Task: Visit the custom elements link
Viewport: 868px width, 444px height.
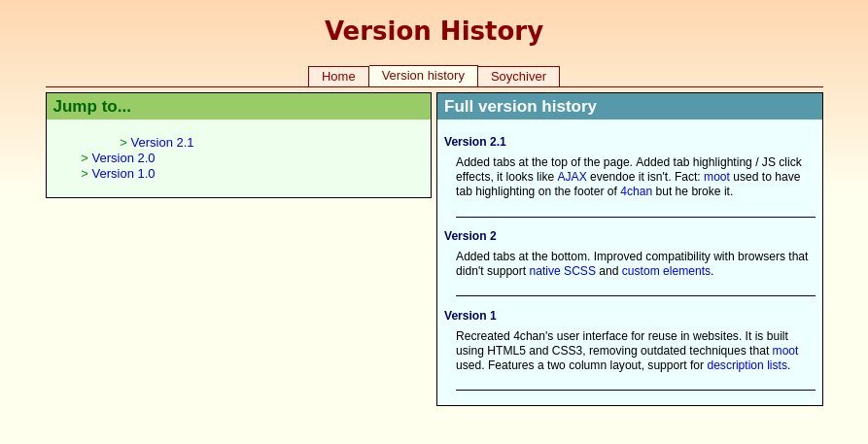Action: click(x=666, y=271)
